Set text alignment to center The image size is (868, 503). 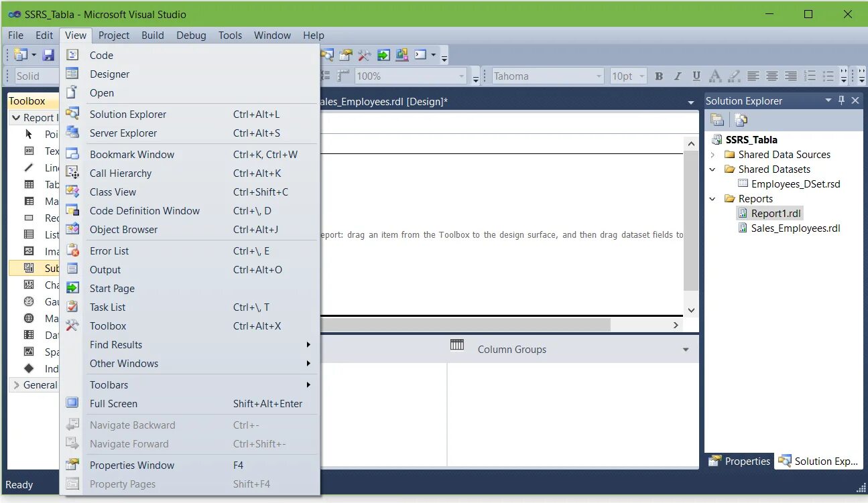[772, 76]
